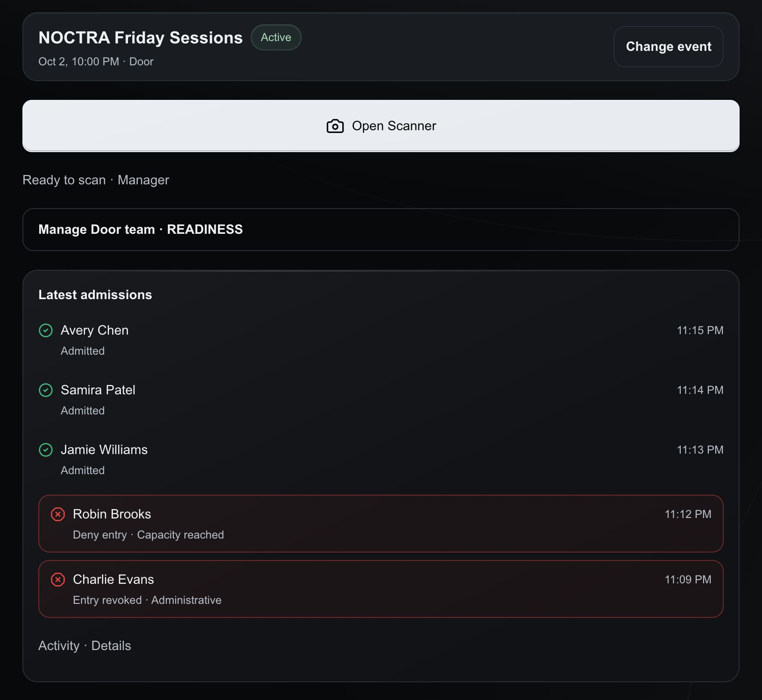The width and height of the screenshot is (762, 700).
Task: Click Admitted status under Jamie Williams
Action: click(83, 470)
